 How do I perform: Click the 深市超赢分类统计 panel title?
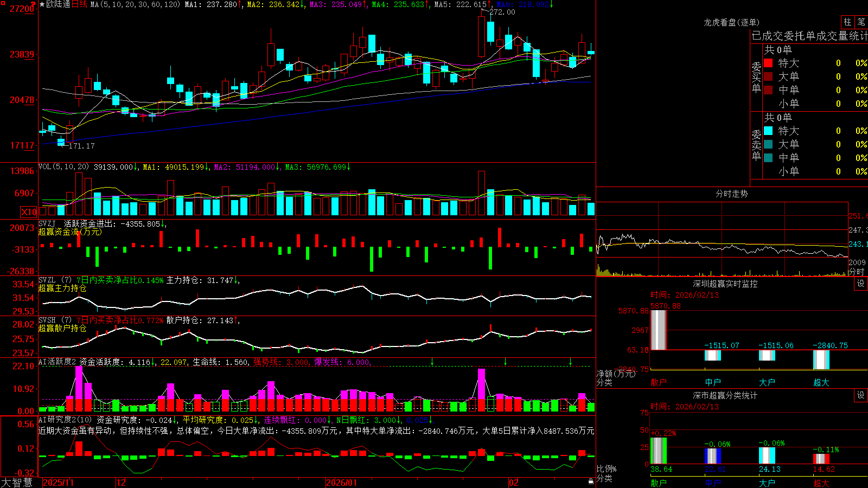pos(725,395)
